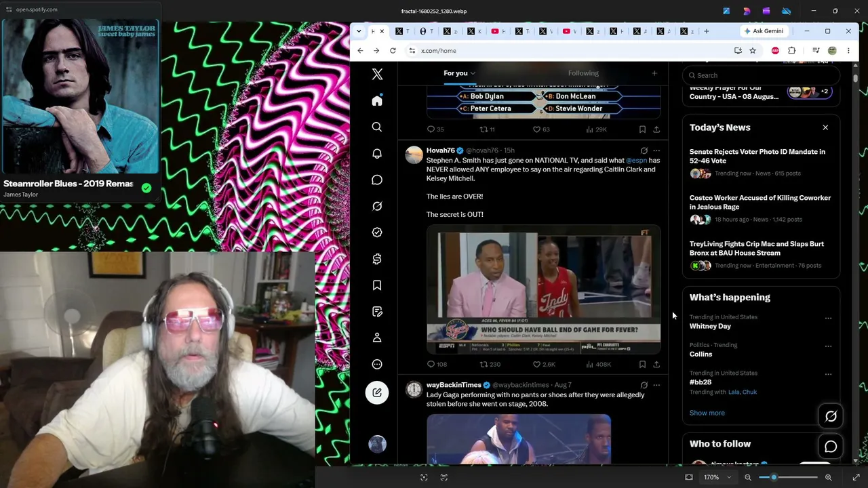Open the dollar-sign Monetization icon in sidebar
The width and height of the screenshot is (868, 488).
click(x=377, y=259)
